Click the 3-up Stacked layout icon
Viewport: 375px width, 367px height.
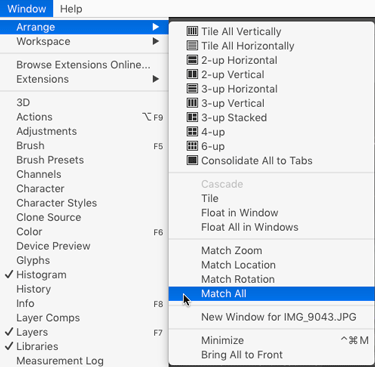192,117
